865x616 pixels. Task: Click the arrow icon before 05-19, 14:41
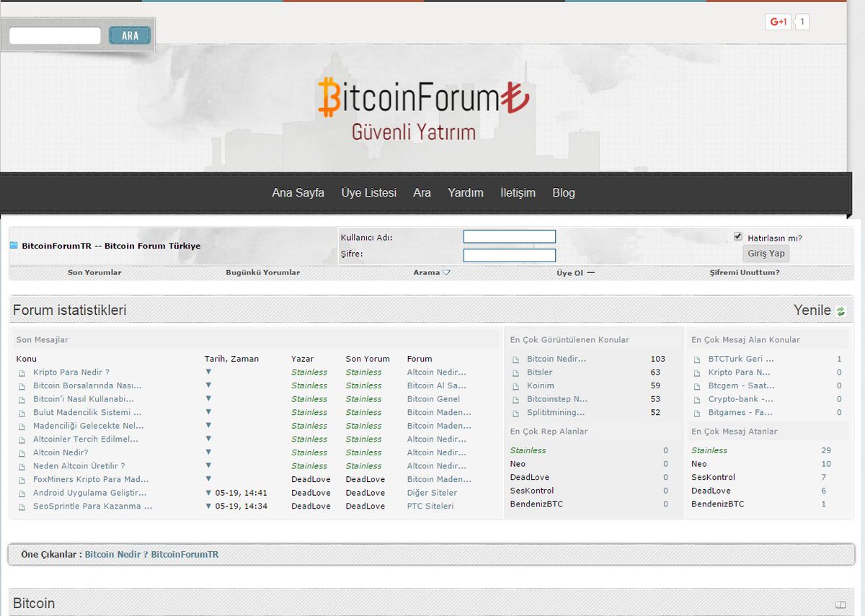(208, 493)
